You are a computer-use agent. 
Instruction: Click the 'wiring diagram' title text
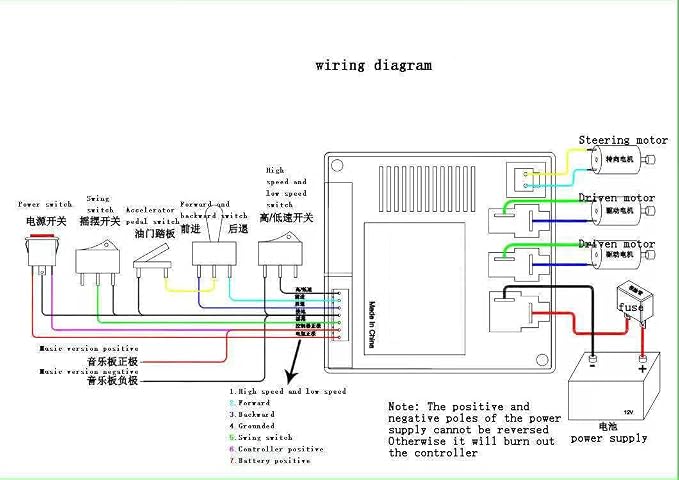[374, 65]
